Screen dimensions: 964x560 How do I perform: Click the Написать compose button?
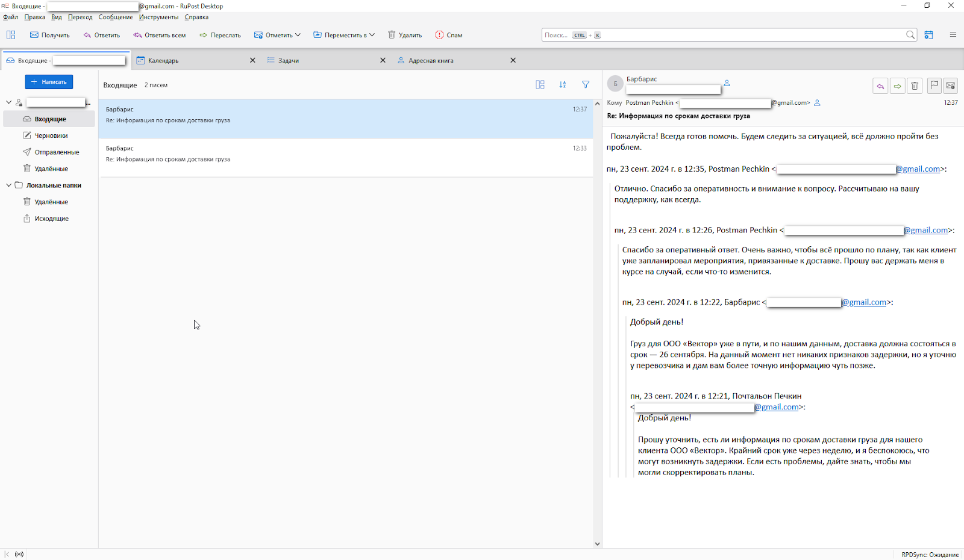(x=49, y=82)
